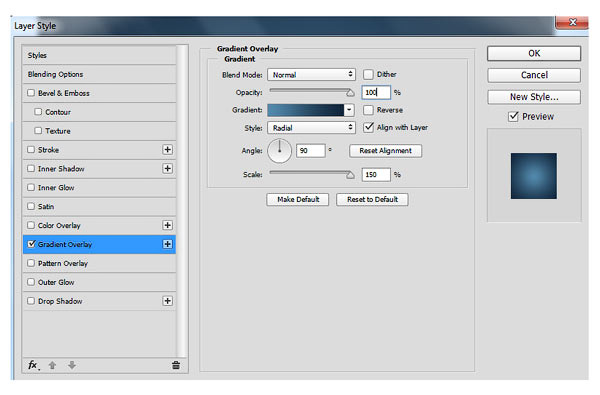
Task: Click the move effect down arrow
Action: click(72, 365)
